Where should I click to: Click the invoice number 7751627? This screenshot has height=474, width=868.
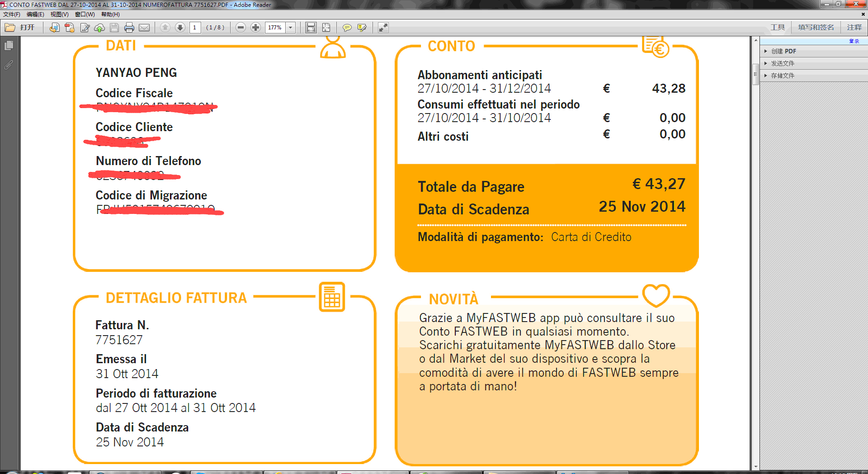click(119, 340)
